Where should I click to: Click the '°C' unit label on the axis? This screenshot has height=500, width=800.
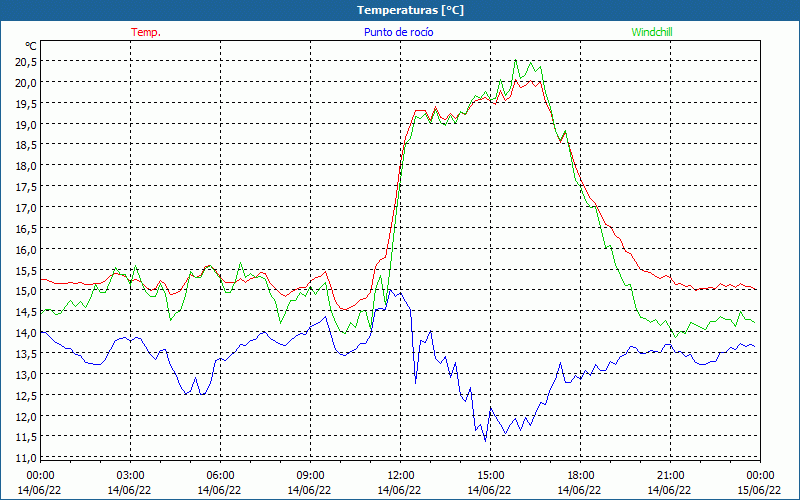tap(31, 46)
